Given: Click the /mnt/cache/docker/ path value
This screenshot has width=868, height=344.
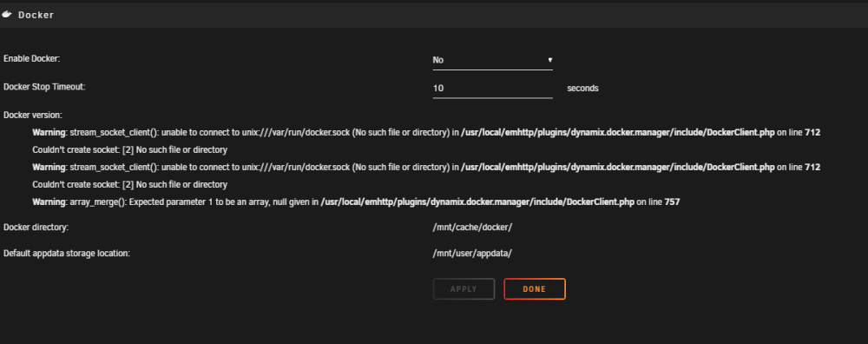Looking at the screenshot, I should click(x=472, y=227).
